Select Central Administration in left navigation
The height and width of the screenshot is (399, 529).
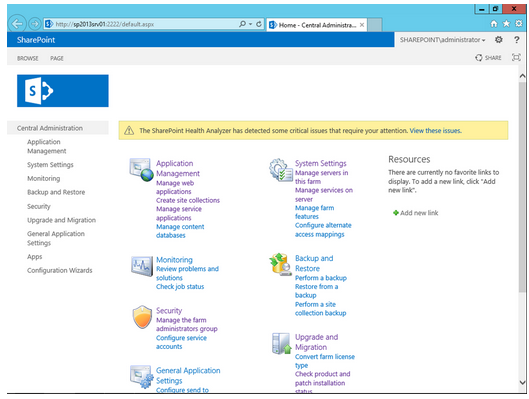point(58,128)
